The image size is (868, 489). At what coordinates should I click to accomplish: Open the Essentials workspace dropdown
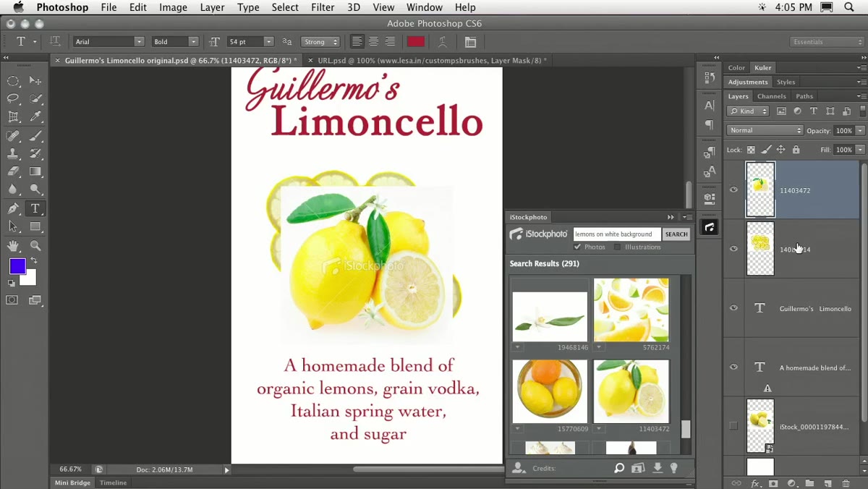click(827, 42)
